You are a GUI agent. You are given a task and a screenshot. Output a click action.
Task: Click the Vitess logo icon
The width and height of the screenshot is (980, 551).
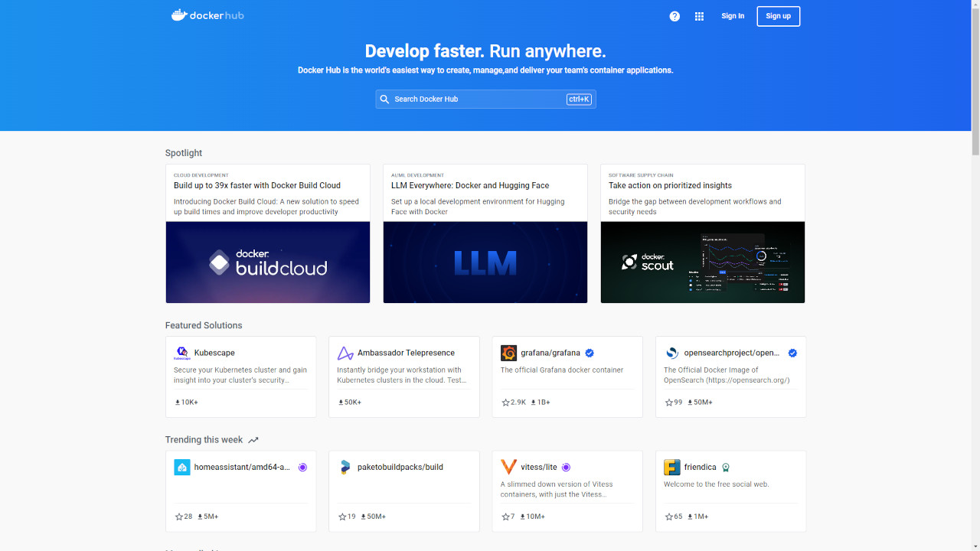point(508,467)
